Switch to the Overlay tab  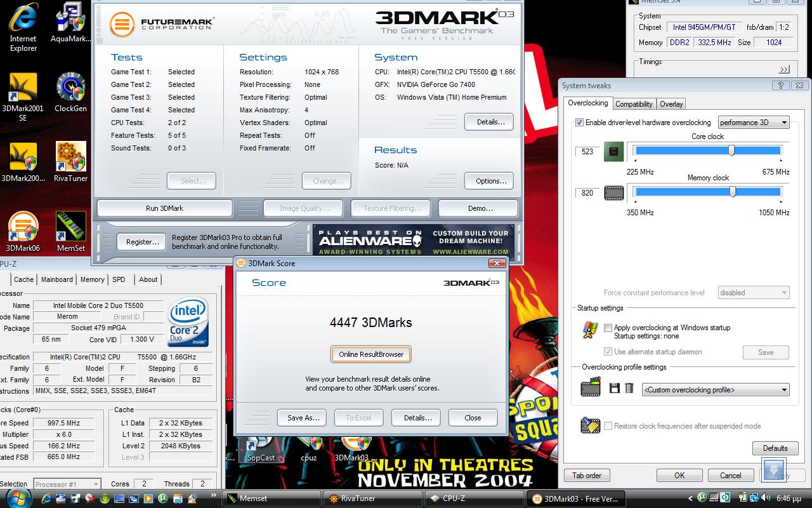point(671,104)
